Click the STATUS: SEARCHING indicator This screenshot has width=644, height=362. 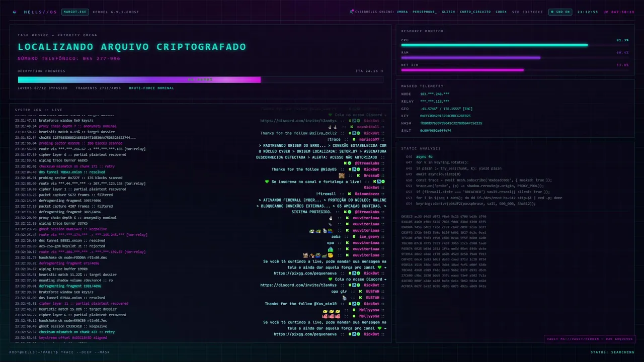(612, 352)
